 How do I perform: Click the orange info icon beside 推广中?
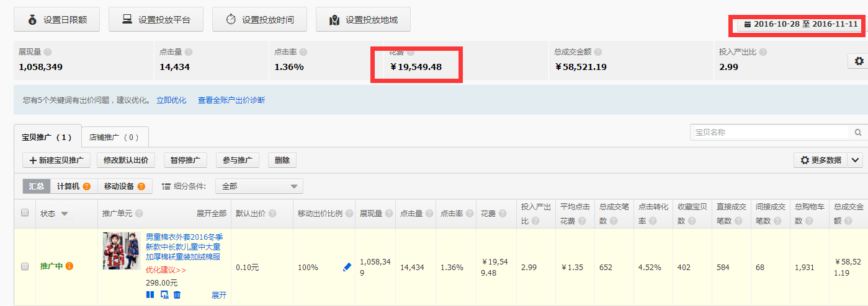(x=69, y=266)
